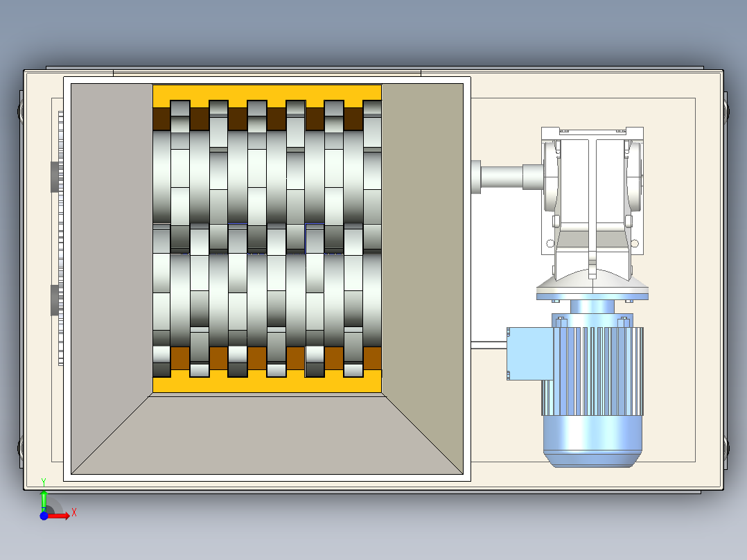Click the red X axis arrow on triad
This screenshot has width=747, height=560.
click(58, 516)
